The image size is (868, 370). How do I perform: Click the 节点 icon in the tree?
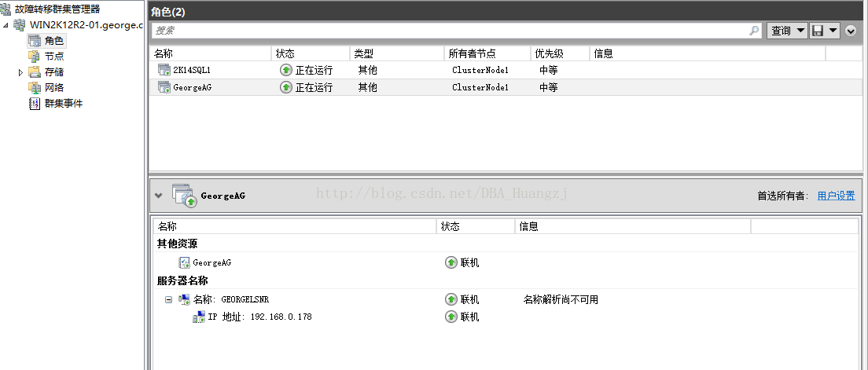(x=35, y=56)
